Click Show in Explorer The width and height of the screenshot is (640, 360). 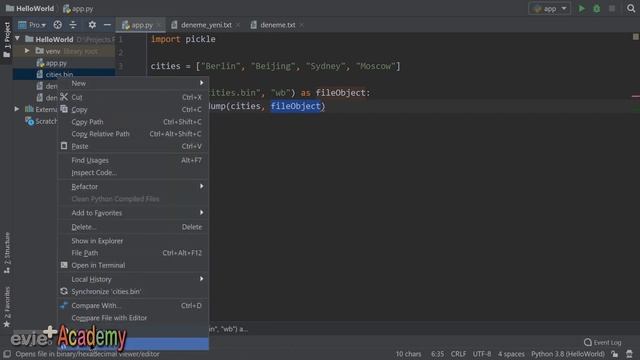click(133, 241)
